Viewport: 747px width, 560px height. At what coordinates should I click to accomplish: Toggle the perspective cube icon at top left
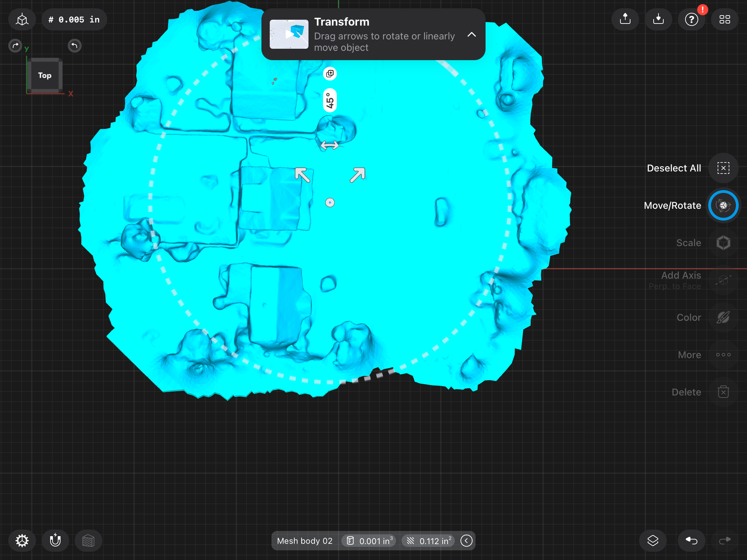coord(22,19)
